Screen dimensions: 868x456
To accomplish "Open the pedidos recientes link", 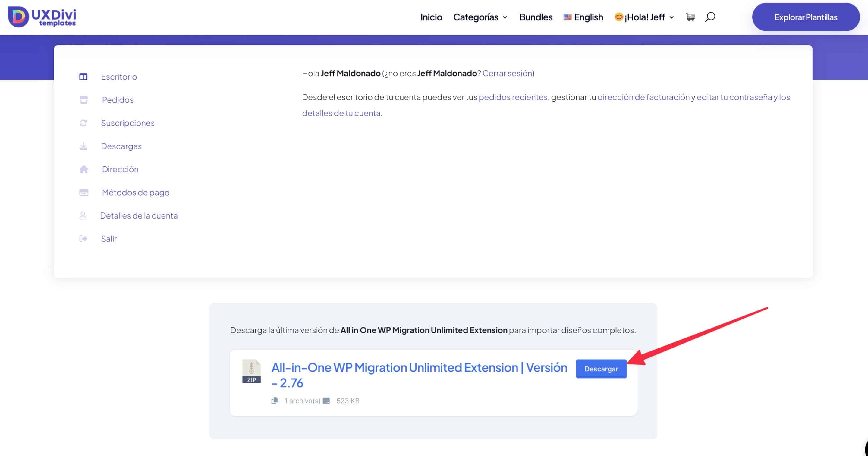I will [x=513, y=97].
